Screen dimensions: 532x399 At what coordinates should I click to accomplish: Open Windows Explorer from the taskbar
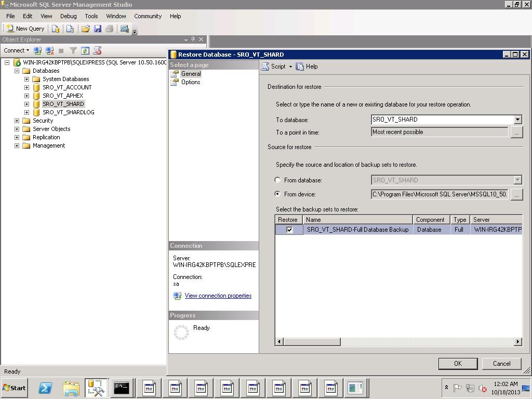[71, 388]
